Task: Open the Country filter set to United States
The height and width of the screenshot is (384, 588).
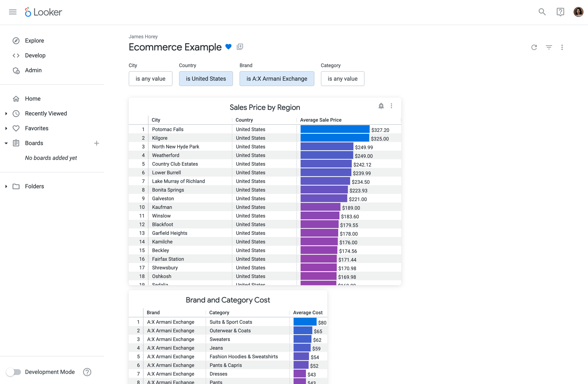Action: [x=206, y=78]
